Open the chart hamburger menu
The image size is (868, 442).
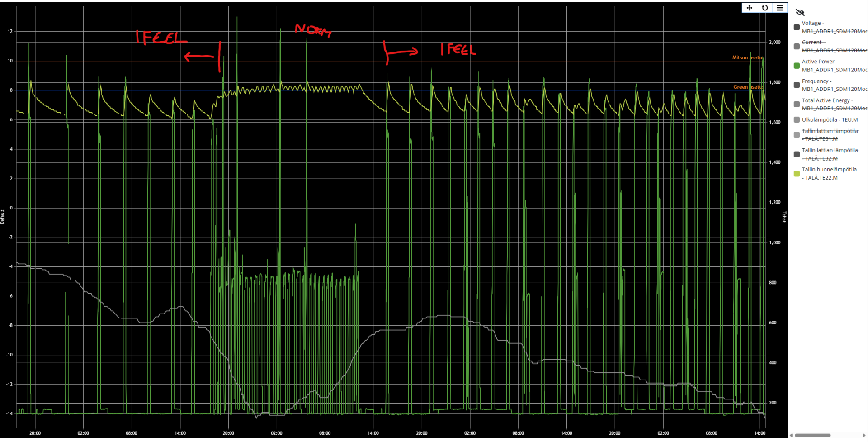point(780,8)
